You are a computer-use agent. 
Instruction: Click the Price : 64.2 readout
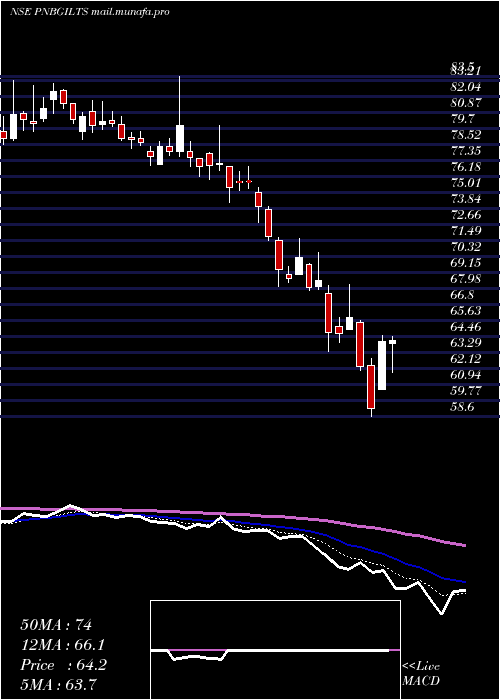coord(63,665)
